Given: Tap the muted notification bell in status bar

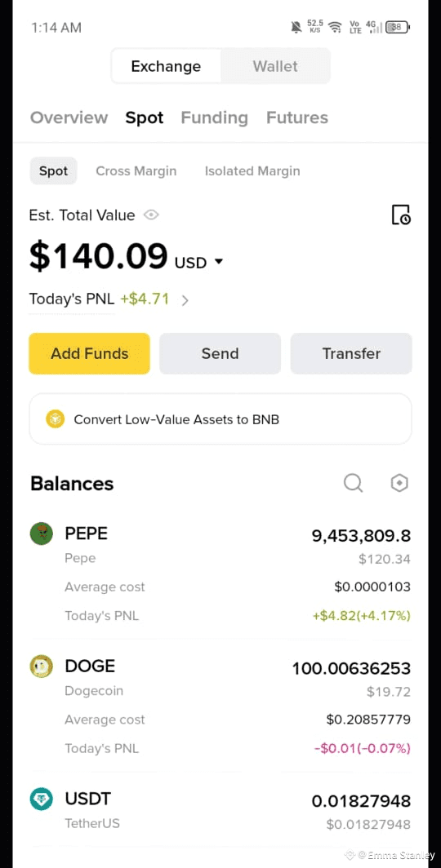Looking at the screenshot, I should tap(296, 27).
